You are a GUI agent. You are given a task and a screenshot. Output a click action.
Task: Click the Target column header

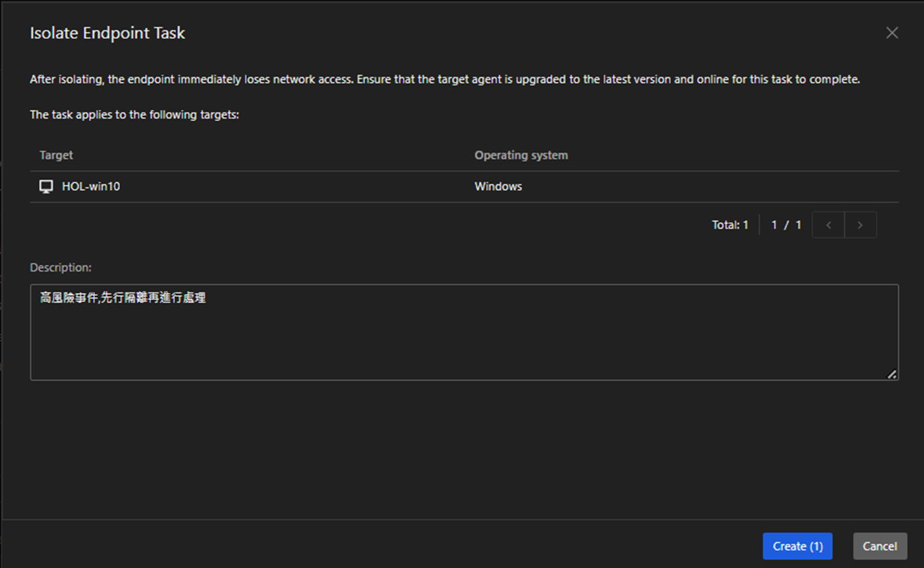[57, 155]
